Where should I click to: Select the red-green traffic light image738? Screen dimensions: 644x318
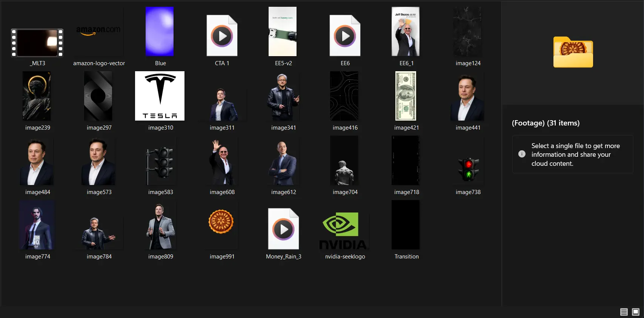[468, 169]
